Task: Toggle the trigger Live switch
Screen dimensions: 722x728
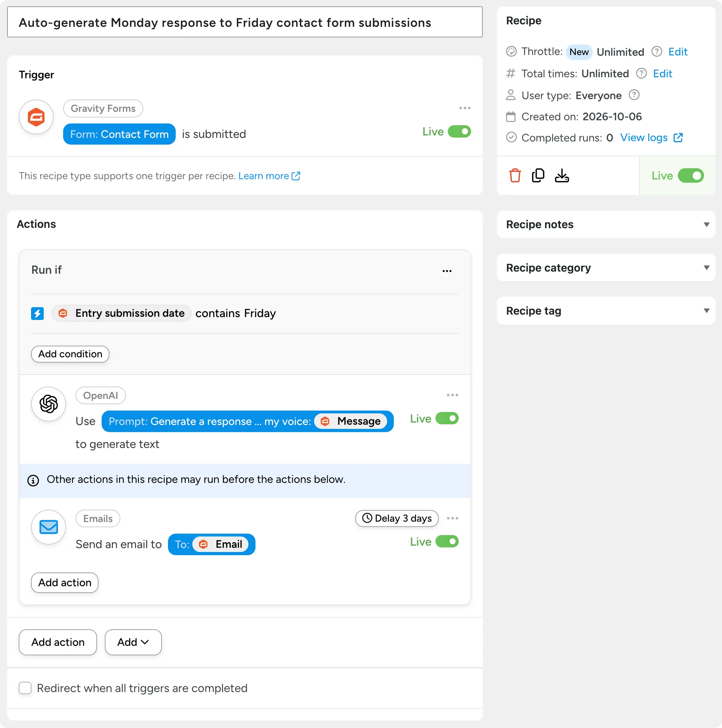Action: point(459,132)
